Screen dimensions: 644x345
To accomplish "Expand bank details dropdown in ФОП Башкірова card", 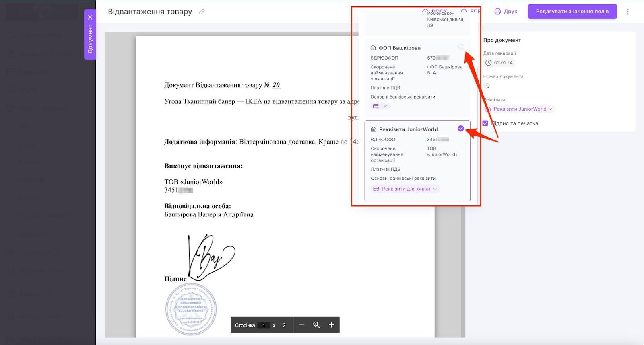I will pyautogui.click(x=380, y=106).
